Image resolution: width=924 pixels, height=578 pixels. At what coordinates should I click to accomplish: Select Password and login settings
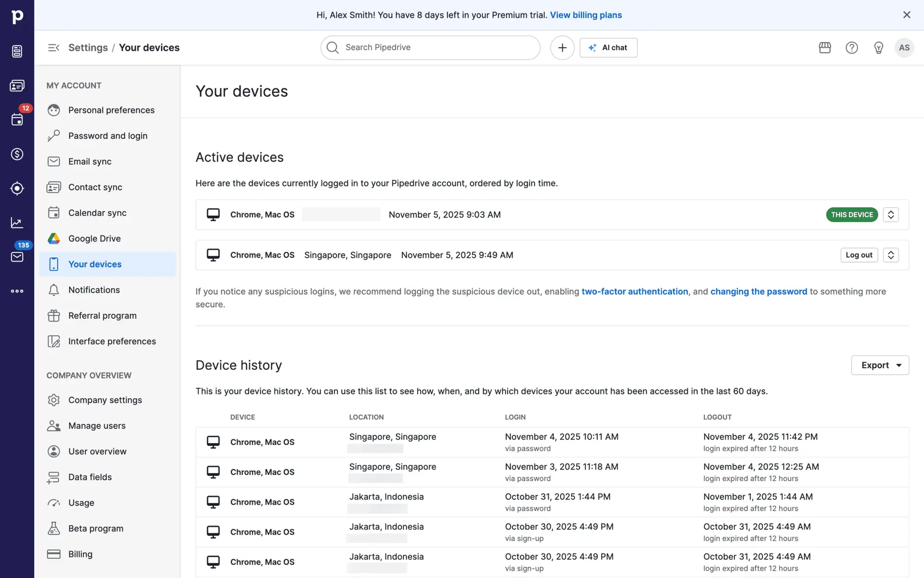tap(108, 136)
